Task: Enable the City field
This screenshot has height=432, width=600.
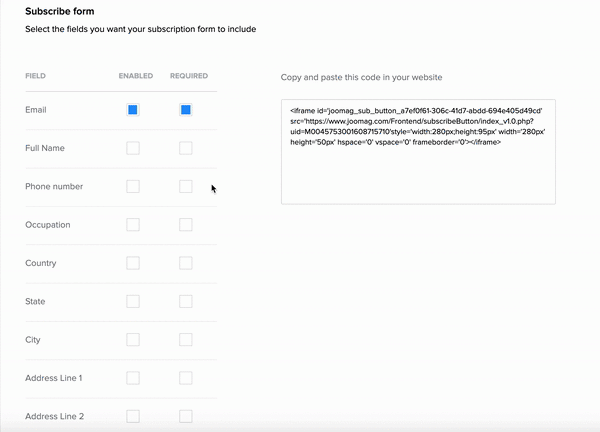Action: click(133, 340)
